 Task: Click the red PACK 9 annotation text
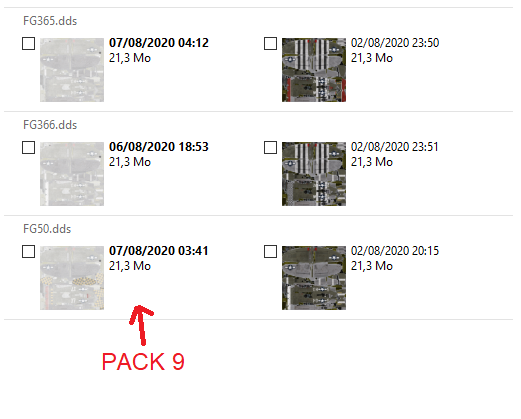click(x=143, y=362)
